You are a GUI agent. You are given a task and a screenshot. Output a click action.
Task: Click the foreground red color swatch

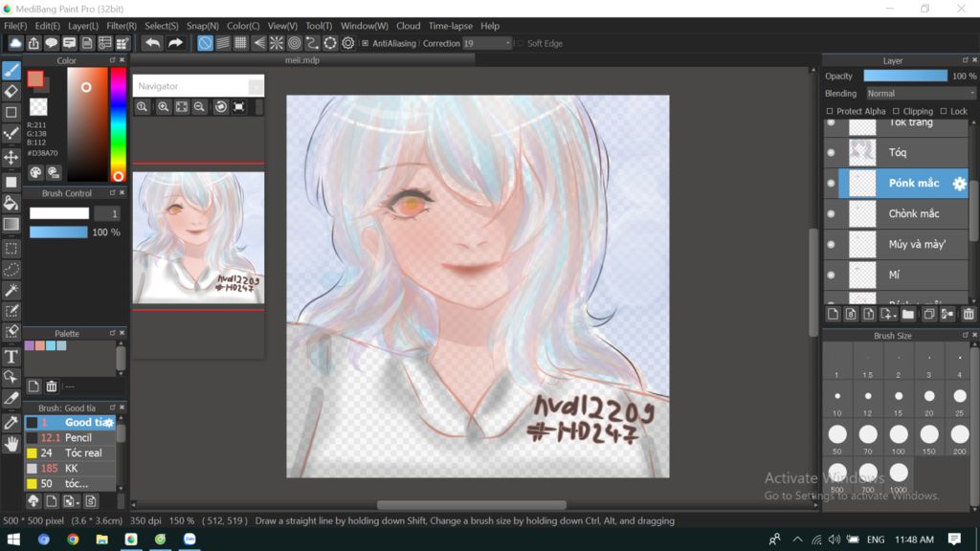pyautogui.click(x=35, y=78)
